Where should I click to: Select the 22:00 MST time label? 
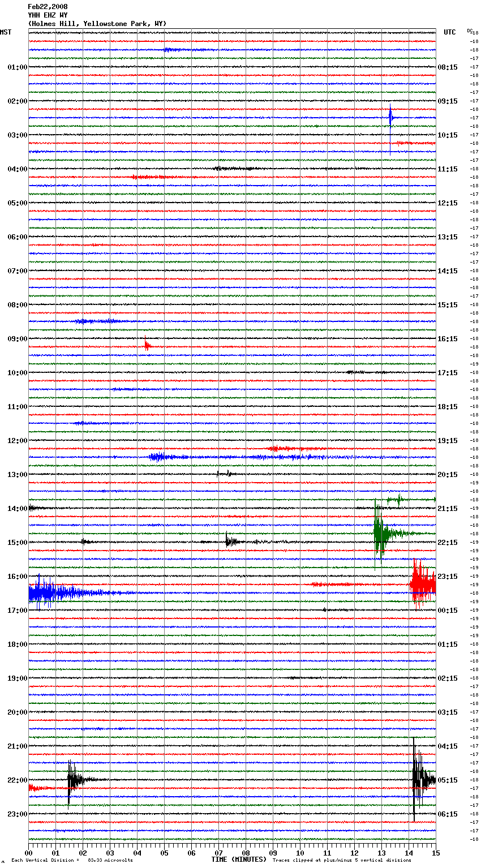click(x=17, y=780)
